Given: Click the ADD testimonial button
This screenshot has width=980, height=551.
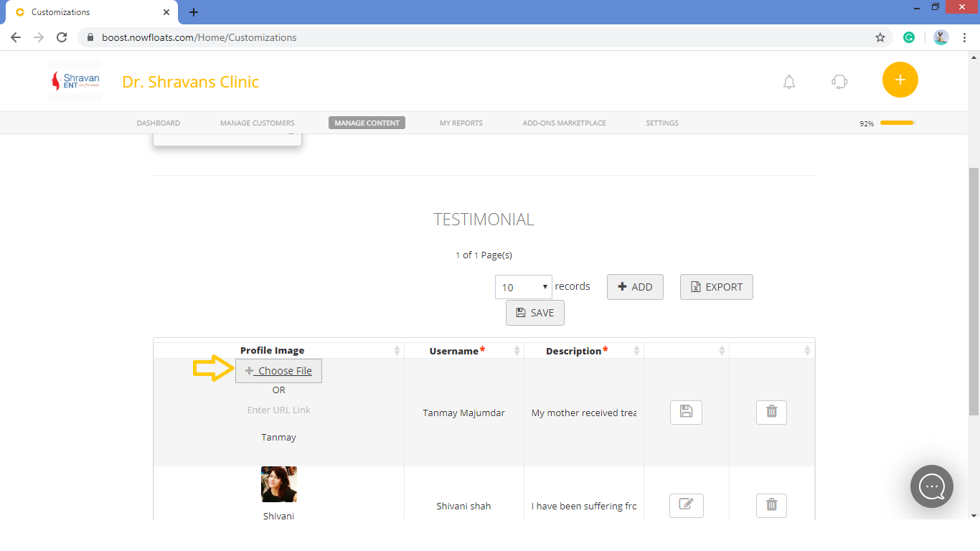Looking at the screenshot, I should pyautogui.click(x=635, y=287).
